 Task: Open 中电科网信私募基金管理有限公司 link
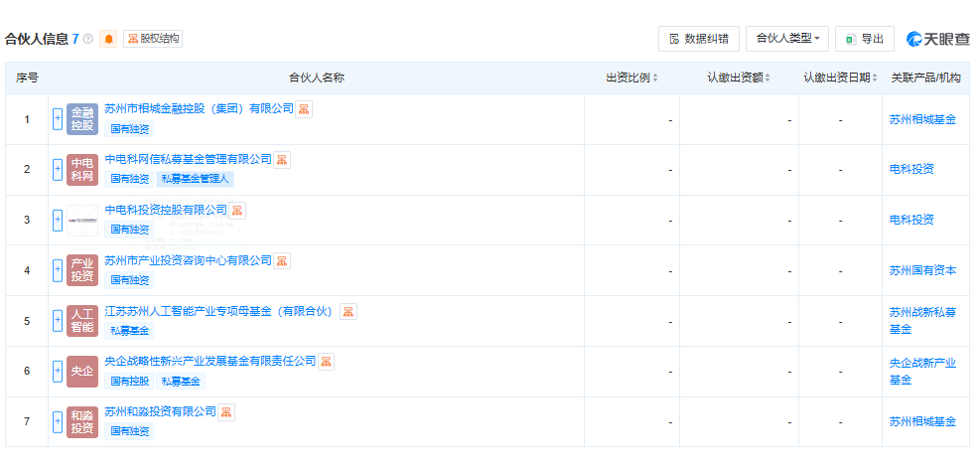point(188,159)
